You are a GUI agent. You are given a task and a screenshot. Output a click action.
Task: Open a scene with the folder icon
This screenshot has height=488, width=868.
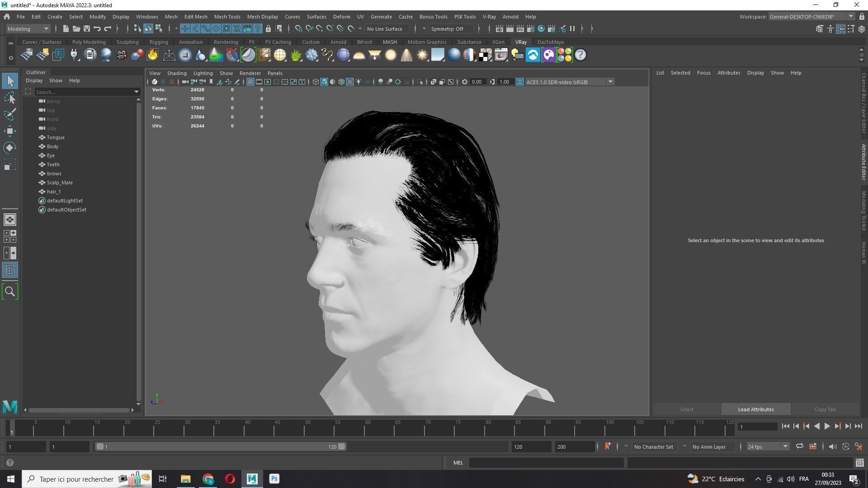point(76,29)
